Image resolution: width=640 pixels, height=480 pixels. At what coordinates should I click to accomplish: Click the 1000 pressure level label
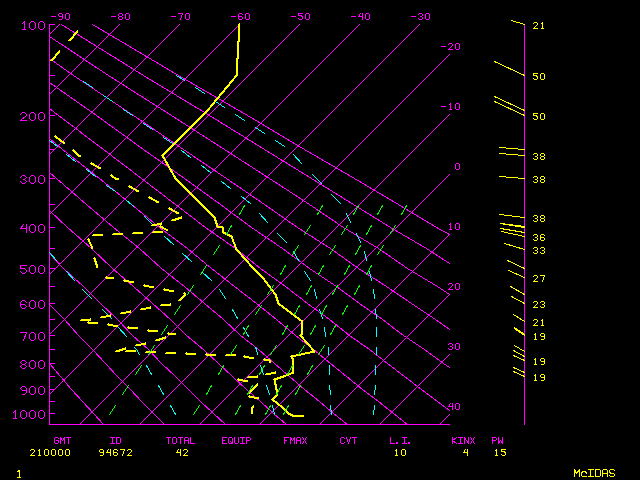coord(34,415)
